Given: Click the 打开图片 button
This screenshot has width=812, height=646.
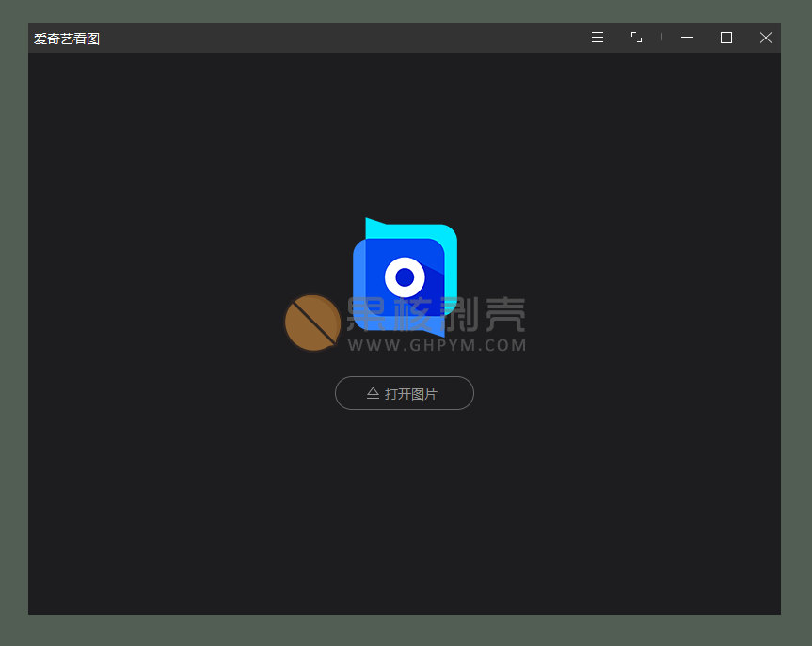Looking at the screenshot, I should 405,393.
